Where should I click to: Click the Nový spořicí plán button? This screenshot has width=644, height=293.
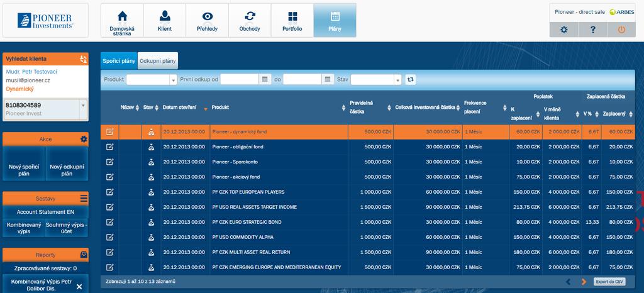pos(25,163)
